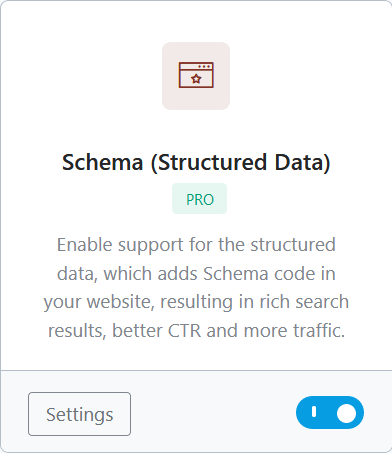Viewport: 392px width, 453px height.
Task: Select the Schema (Structured Data) heading
Action: point(196,163)
